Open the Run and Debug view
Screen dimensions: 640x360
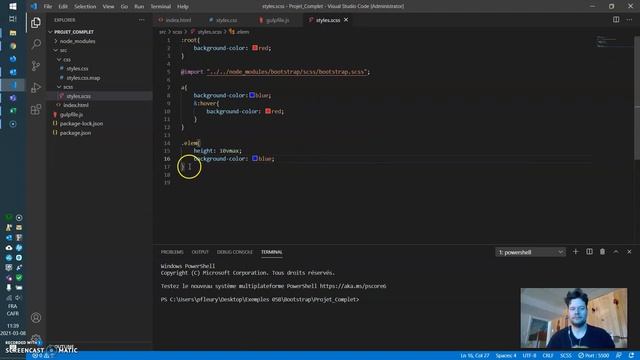tap(36, 87)
